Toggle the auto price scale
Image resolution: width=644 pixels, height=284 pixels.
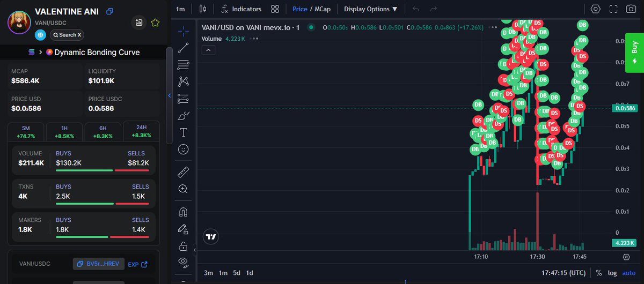coord(628,273)
